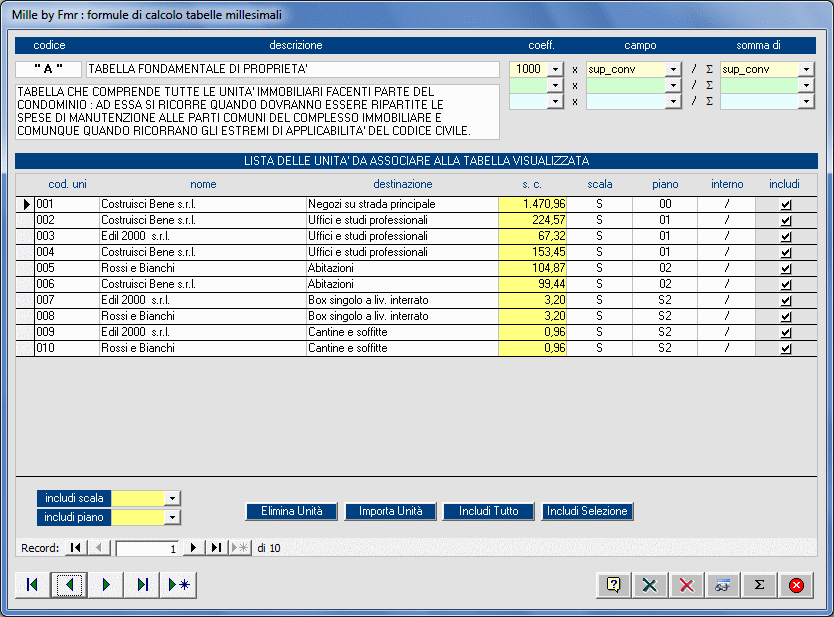Screen dimensions: 834x617
Task: Select s.c. value 153,45
Action: tap(532, 252)
